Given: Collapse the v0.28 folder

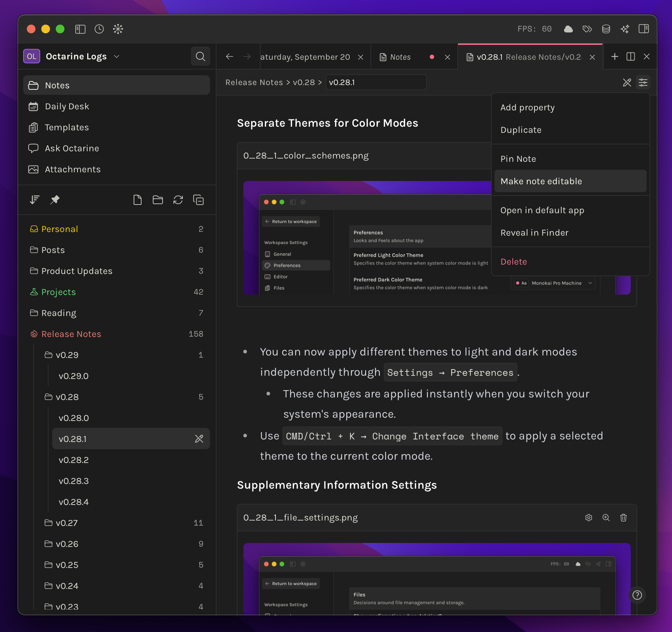Looking at the screenshot, I should (x=67, y=397).
